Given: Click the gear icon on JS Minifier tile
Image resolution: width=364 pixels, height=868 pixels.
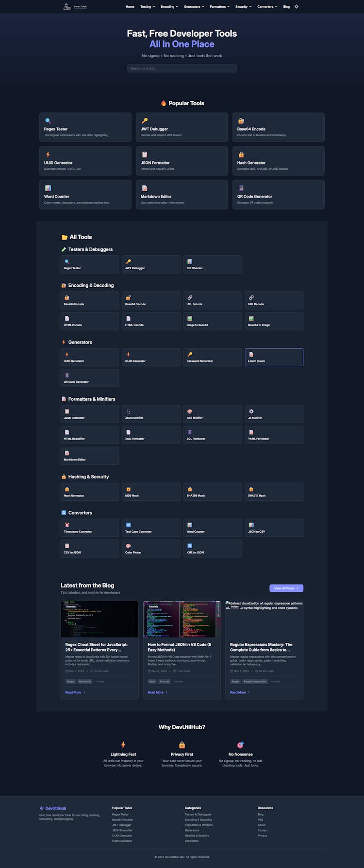Looking at the screenshot, I should click(251, 411).
